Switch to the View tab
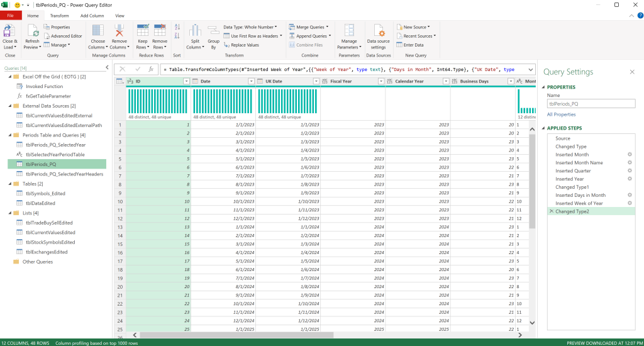Viewport: 644px width, 346px height. (x=119, y=16)
